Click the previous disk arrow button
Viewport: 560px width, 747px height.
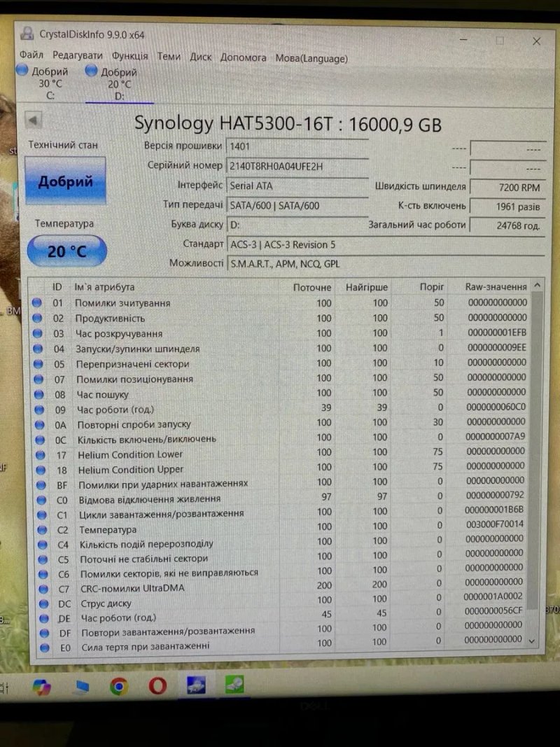34,120
